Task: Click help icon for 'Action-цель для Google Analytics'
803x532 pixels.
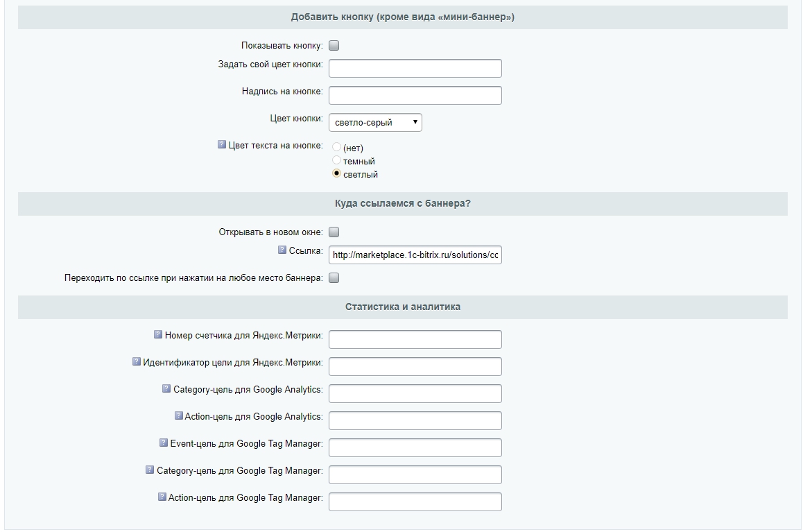Action: click(x=179, y=415)
